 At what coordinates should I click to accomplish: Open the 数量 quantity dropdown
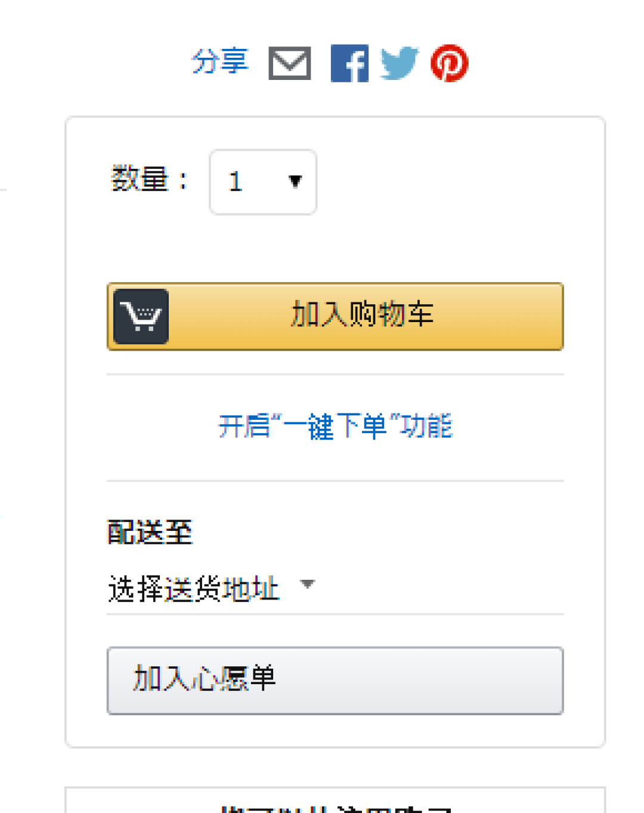point(263,182)
